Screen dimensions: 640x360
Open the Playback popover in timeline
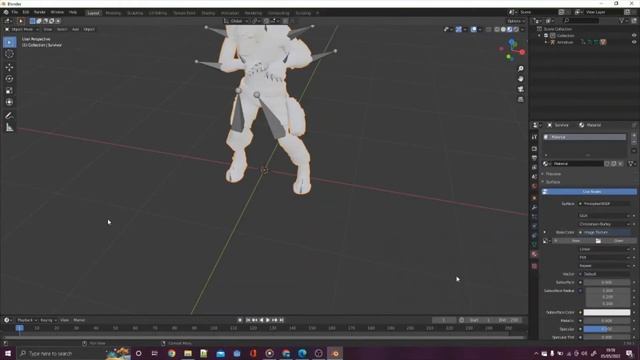click(27, 320)
